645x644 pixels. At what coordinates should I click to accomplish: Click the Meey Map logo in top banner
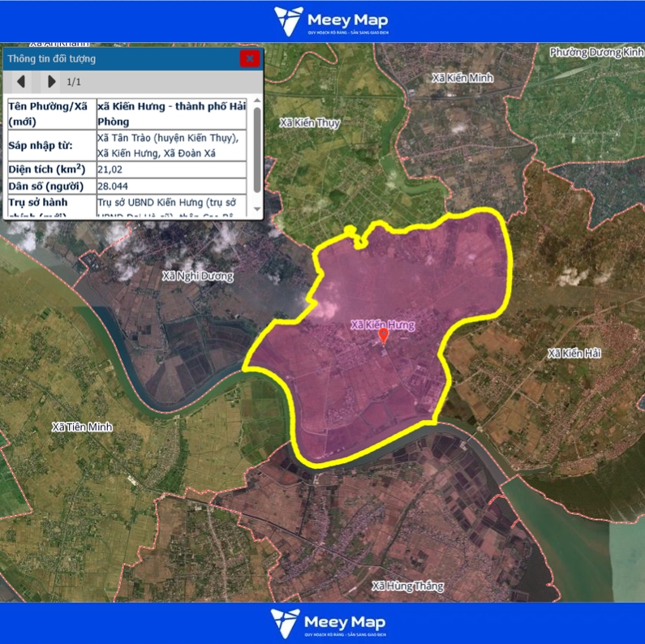(x=330, y=21)
